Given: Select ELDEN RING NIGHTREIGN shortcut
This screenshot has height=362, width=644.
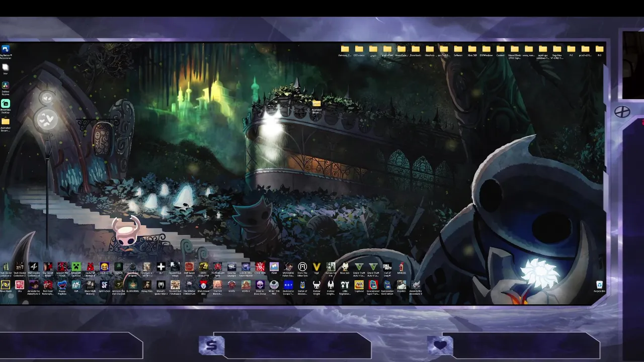Looking at the screenshot, I should [246, 269].
